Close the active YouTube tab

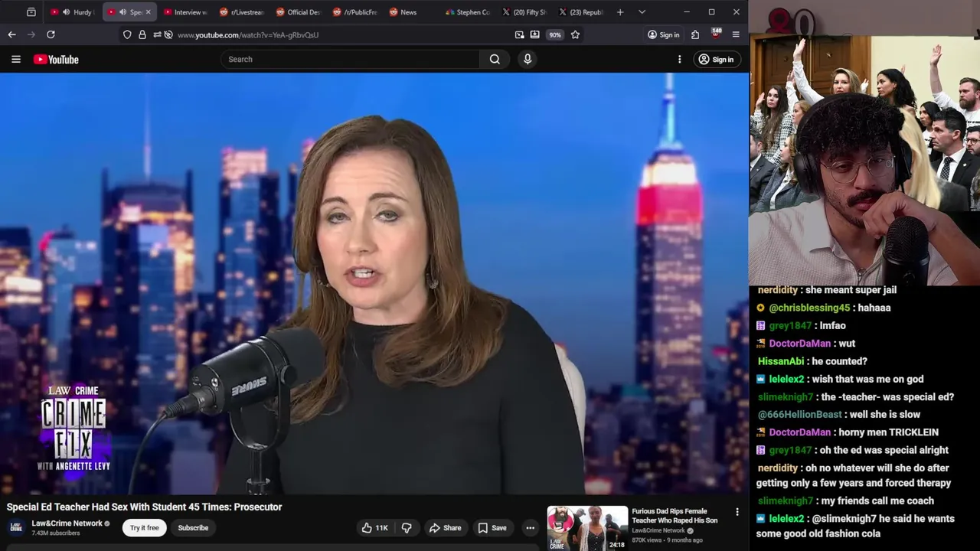point(148,12)
